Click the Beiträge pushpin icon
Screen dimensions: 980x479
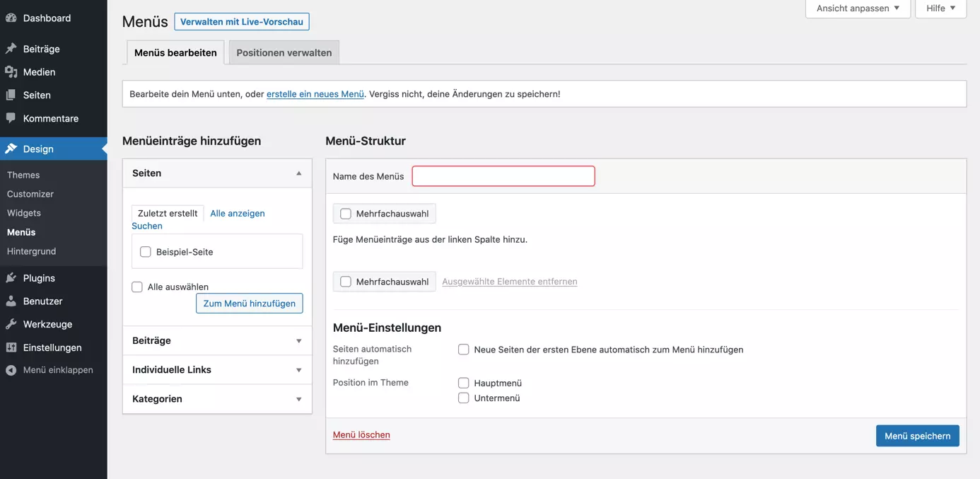[x=11, y=49]
